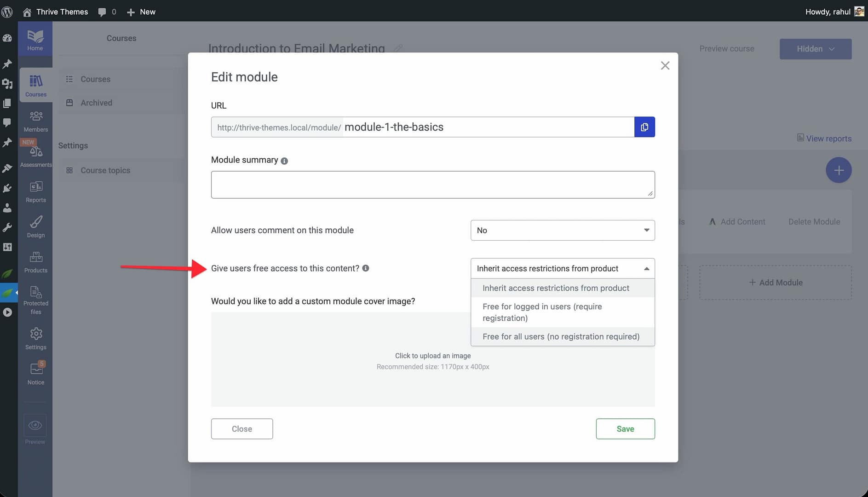The image size is (868, 497).
Task: Click info icon beside free access question
Action: click(366, 268)
